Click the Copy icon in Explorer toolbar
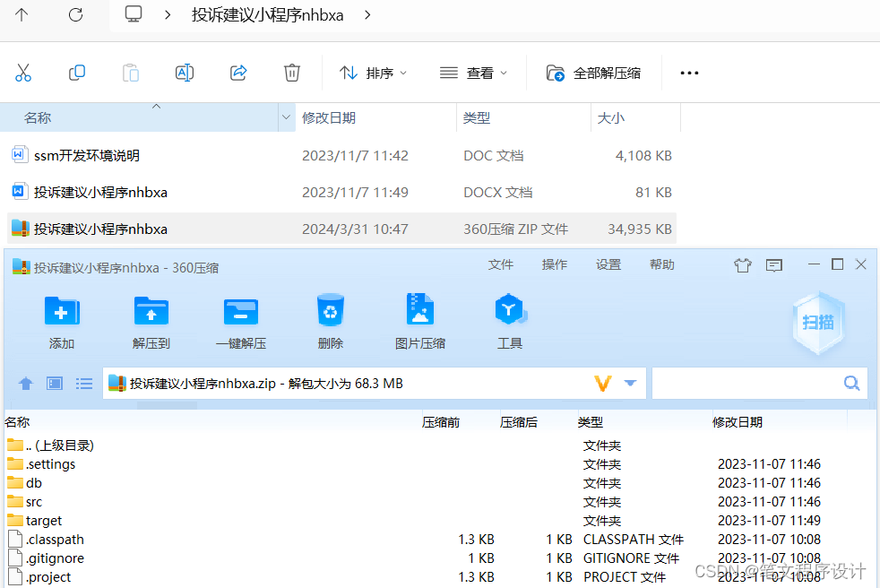This screenshot has height=588, width=880. pos(77,73)
